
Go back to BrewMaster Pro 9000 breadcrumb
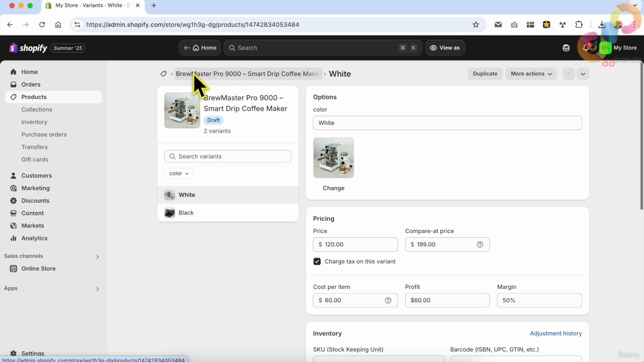point(248,74)
